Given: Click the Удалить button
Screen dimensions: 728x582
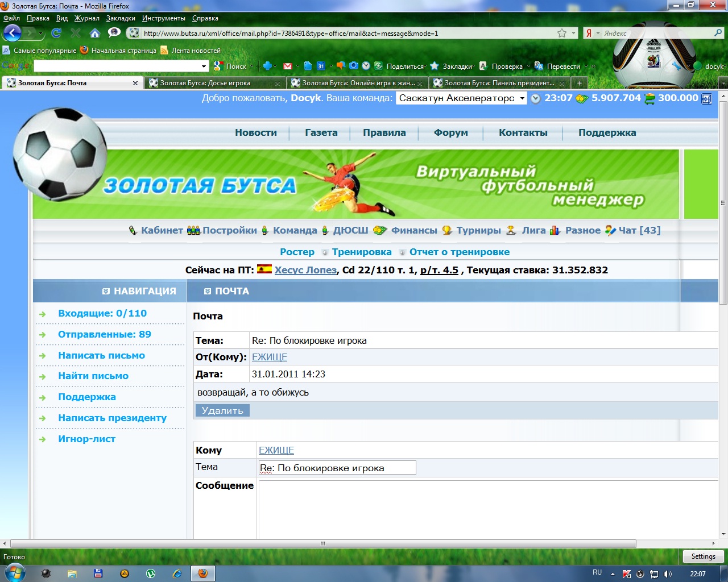Looking at the screenshot, I should click(x=222, y=410).
